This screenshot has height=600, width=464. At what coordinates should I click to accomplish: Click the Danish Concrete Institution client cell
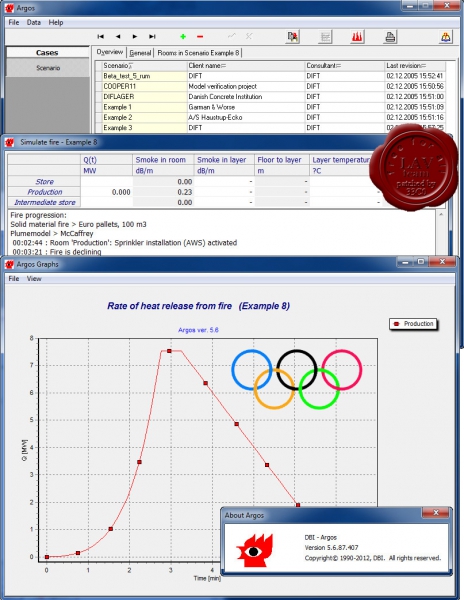coord(246,97)
